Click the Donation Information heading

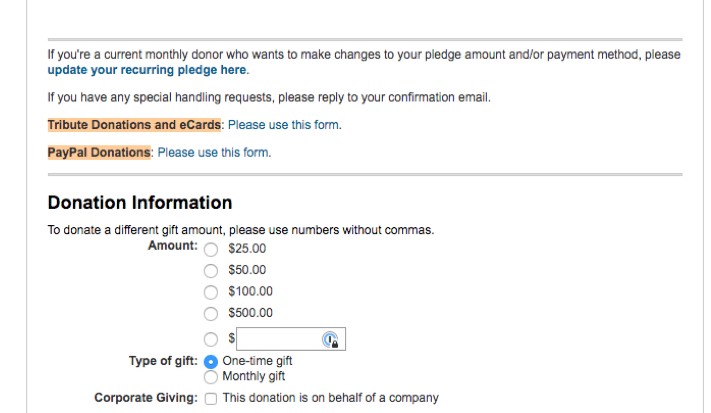(140, 203)
